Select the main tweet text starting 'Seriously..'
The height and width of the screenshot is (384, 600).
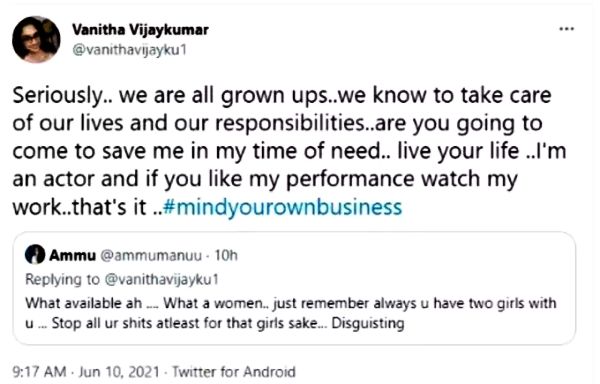[289, 151]
